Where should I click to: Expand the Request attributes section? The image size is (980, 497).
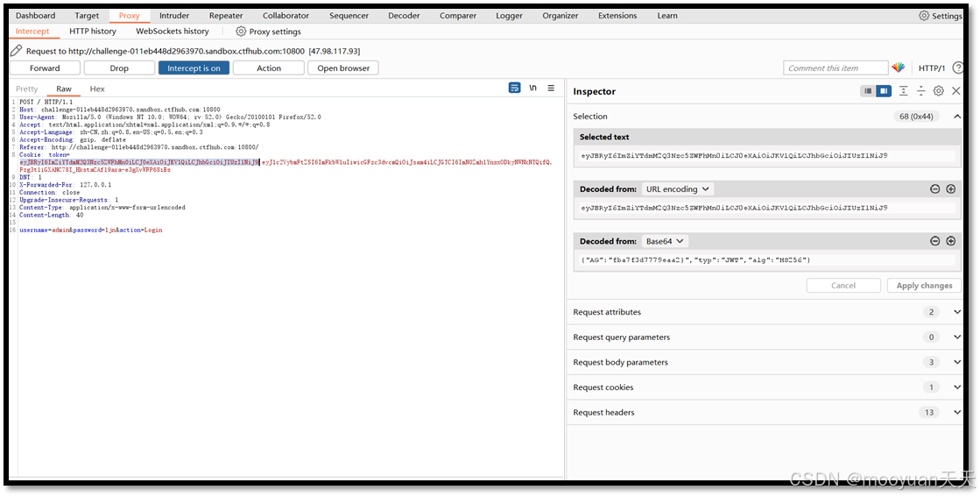[957, 312]
